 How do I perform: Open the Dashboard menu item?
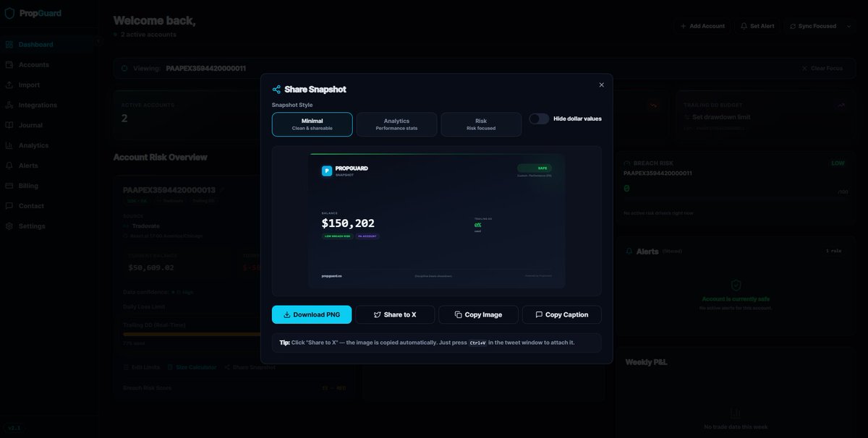(49, 45)
